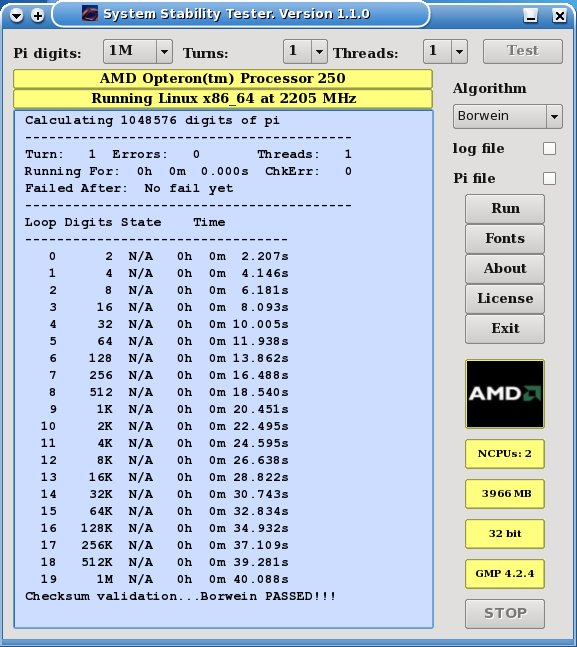Open the About dialog
The width and height of the screenshot is (577, 647).
505,269
